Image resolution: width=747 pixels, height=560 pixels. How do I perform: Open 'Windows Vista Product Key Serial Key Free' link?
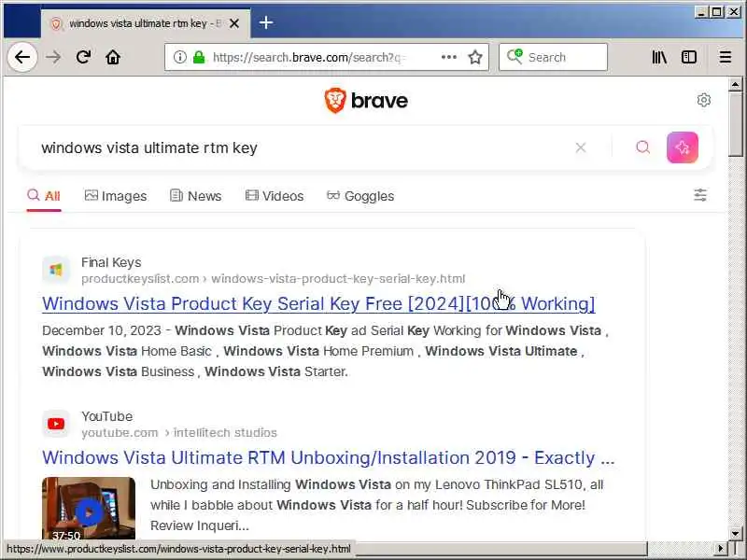318,304
